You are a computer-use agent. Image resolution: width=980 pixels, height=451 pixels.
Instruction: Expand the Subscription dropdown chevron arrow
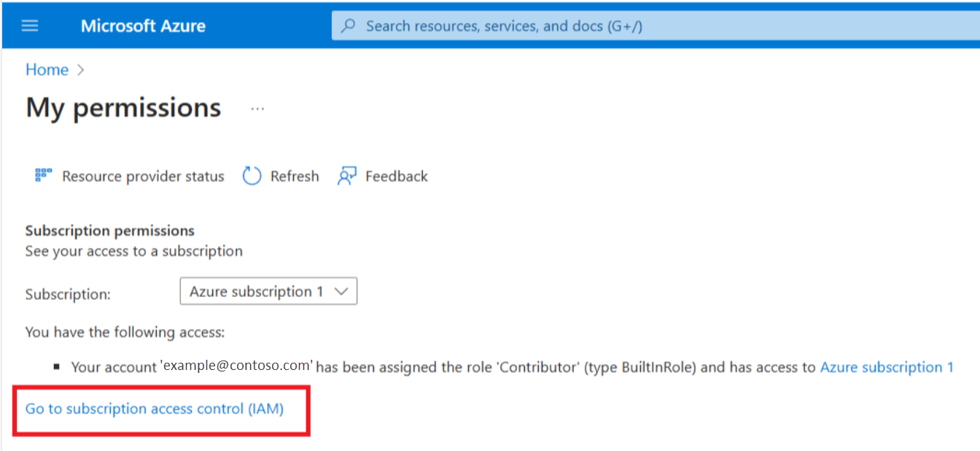click(x=341, y=292)
